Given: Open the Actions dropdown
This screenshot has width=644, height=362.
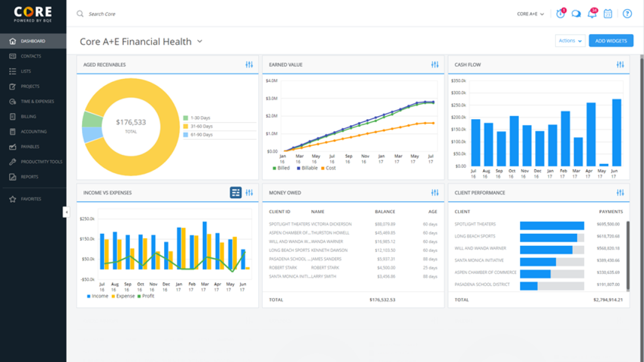Looking at the screenshot, I should pyautogui.click(x=570, y=41).
